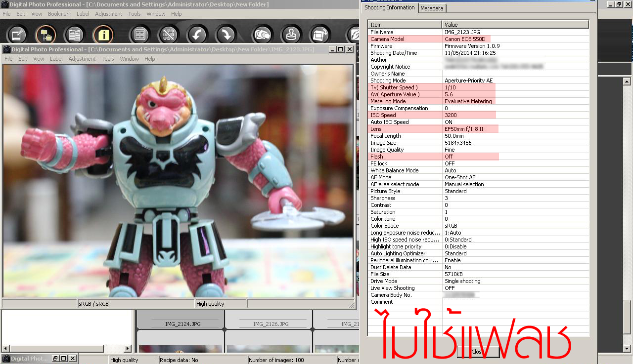Click the Evaluative Metering value

click(468, 101)
